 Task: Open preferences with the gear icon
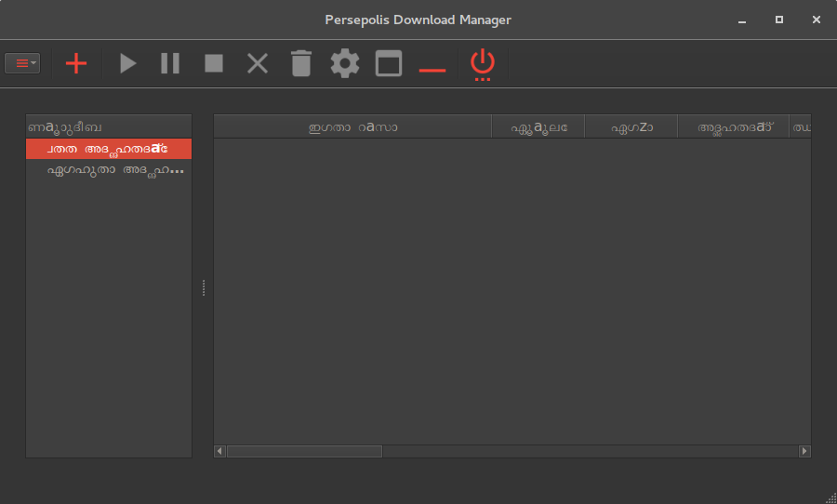tap(345, 63)
